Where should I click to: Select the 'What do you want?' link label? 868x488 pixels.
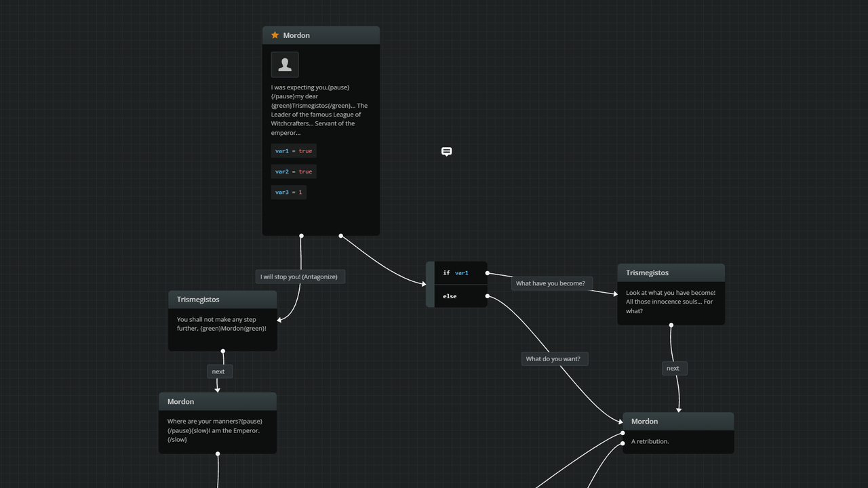(555, 359)
